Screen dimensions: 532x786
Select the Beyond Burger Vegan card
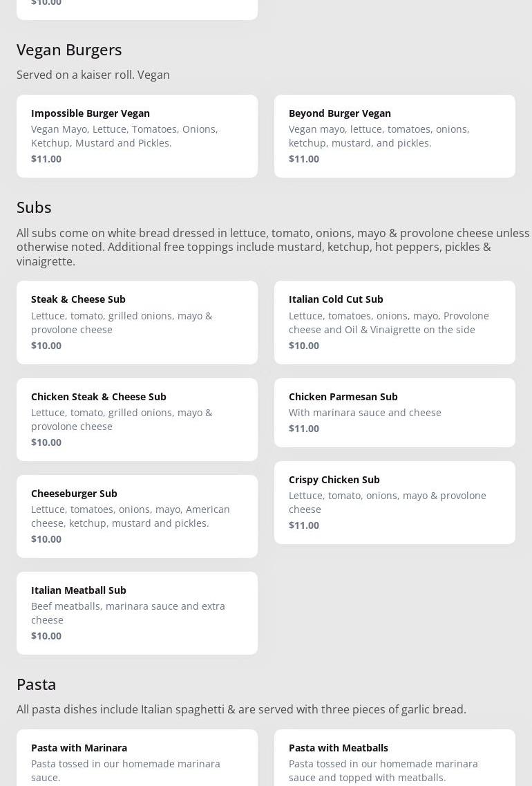click(395, 135)
